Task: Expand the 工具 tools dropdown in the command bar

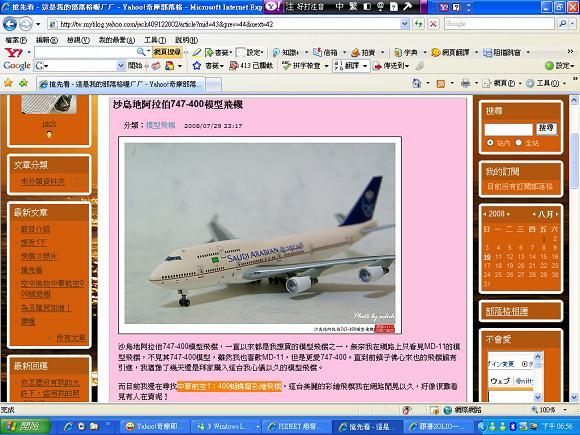Action: tap(564, 84)
